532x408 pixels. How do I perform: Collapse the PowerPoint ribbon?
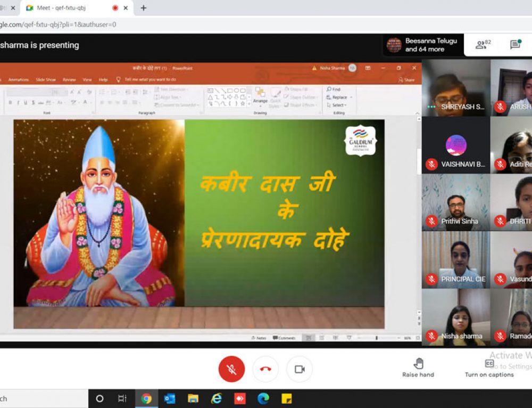tap(417, 113)
